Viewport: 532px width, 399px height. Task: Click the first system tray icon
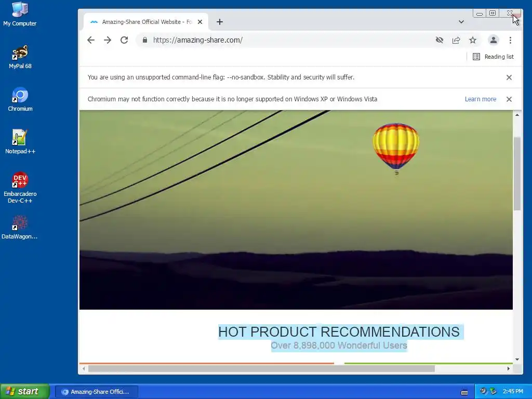click(483, 391)
